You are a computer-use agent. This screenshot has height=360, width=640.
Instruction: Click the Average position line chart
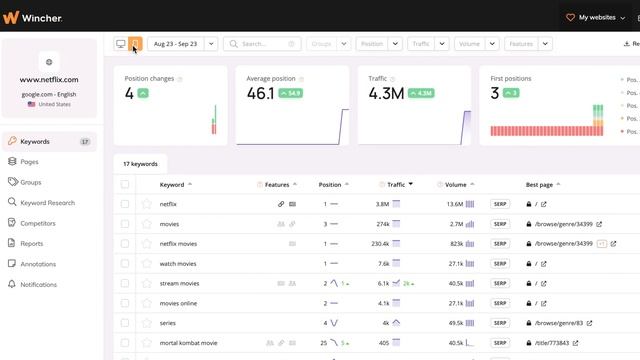(x=292, y=127)
